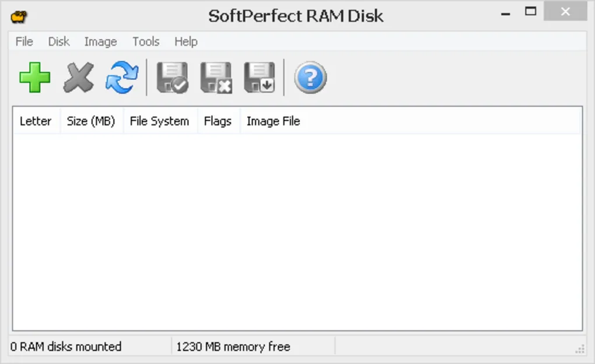The width and height of the screenshot is (595, 364).
Task: Click the floppy disk with X icon
Action: point(216,78)
